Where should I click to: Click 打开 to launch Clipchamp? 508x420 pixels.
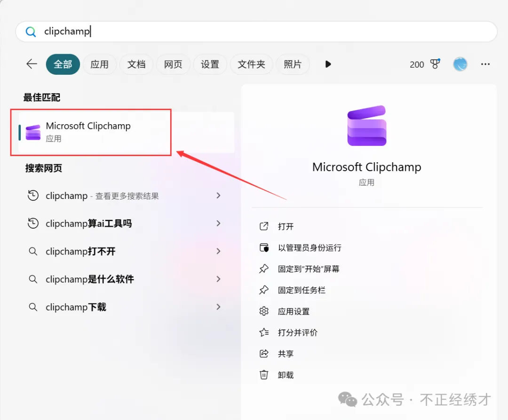point(286,227)
